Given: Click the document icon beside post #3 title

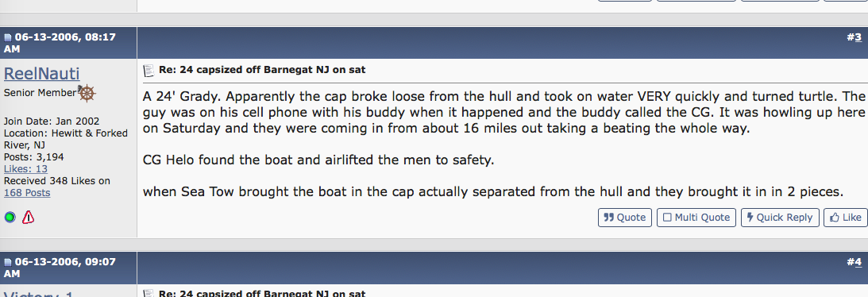Looking at the screenshot, I should [x=149, y=71].
